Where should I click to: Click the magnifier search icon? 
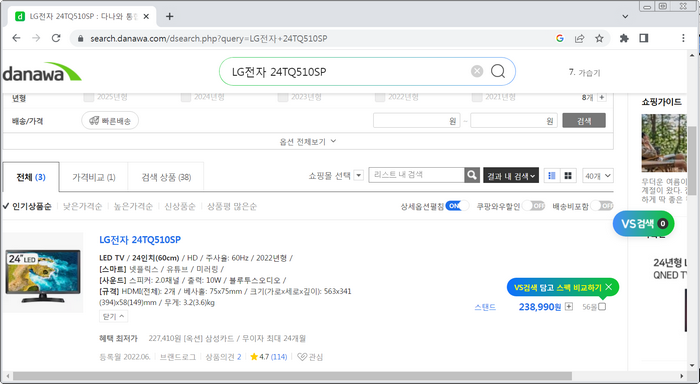(498, 71)
